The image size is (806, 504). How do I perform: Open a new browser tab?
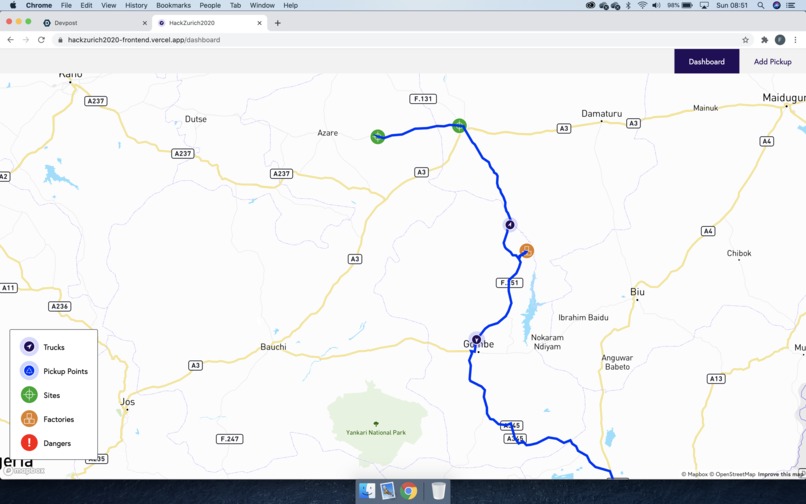point(278,23)
